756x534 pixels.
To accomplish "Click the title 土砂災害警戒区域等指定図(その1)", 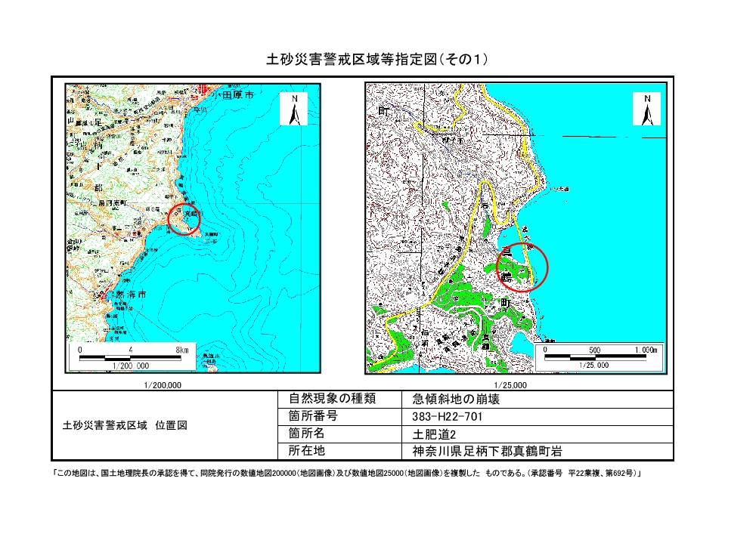I will (377, 60).
